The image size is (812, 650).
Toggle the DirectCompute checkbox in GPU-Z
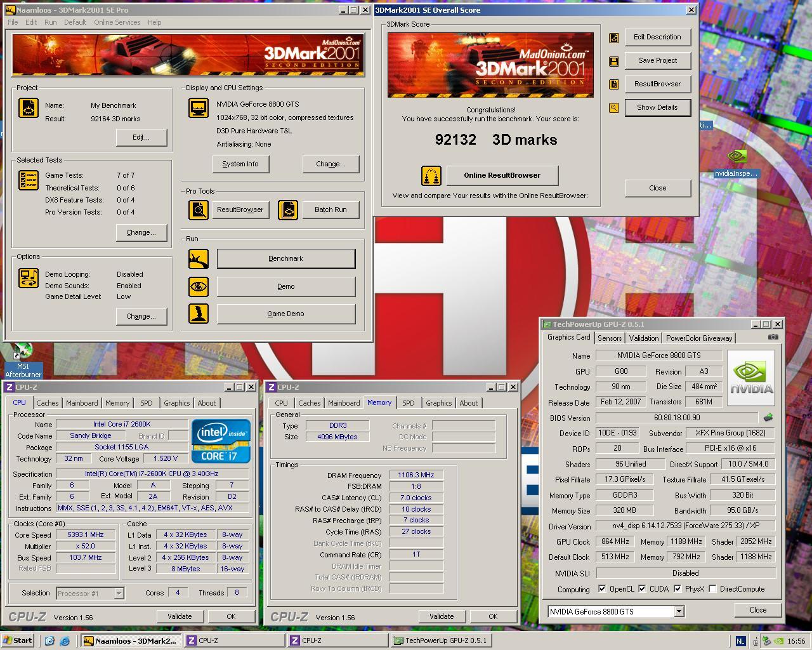coord(712,589)
